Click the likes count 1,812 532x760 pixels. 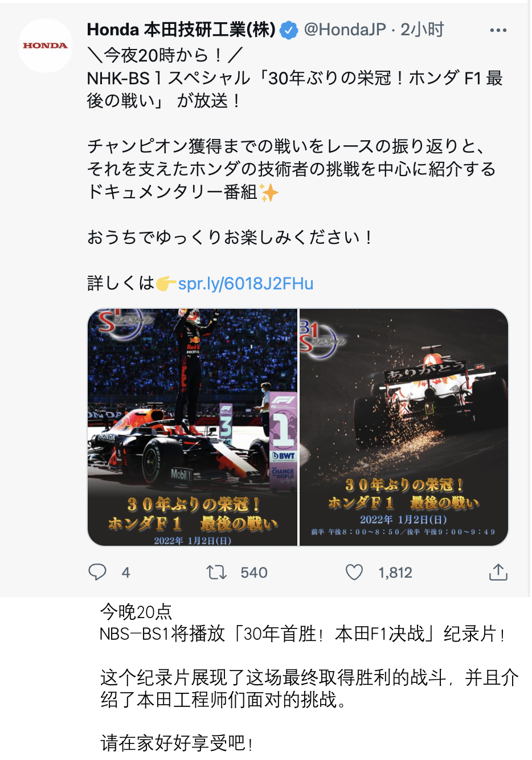[395, 573]
